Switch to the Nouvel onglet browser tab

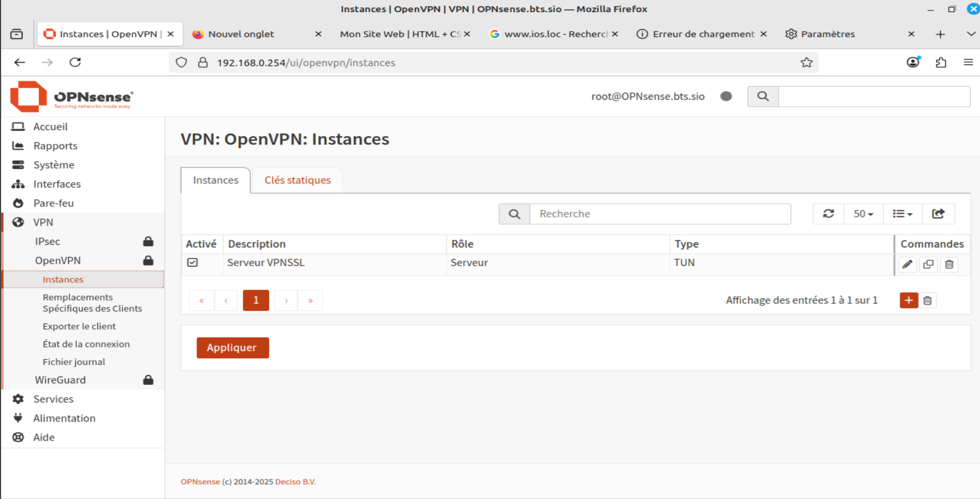click(256, 34)
